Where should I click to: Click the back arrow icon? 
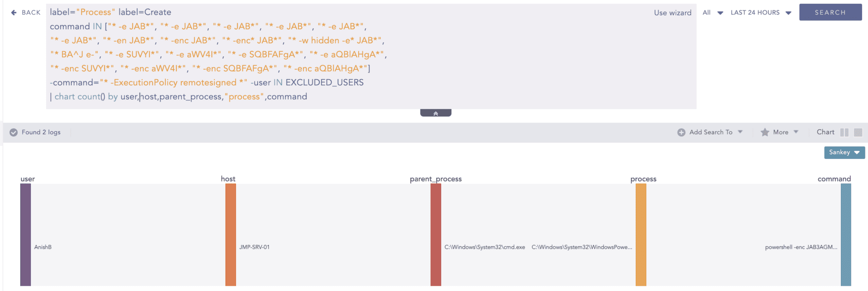(x=14, y=13)
